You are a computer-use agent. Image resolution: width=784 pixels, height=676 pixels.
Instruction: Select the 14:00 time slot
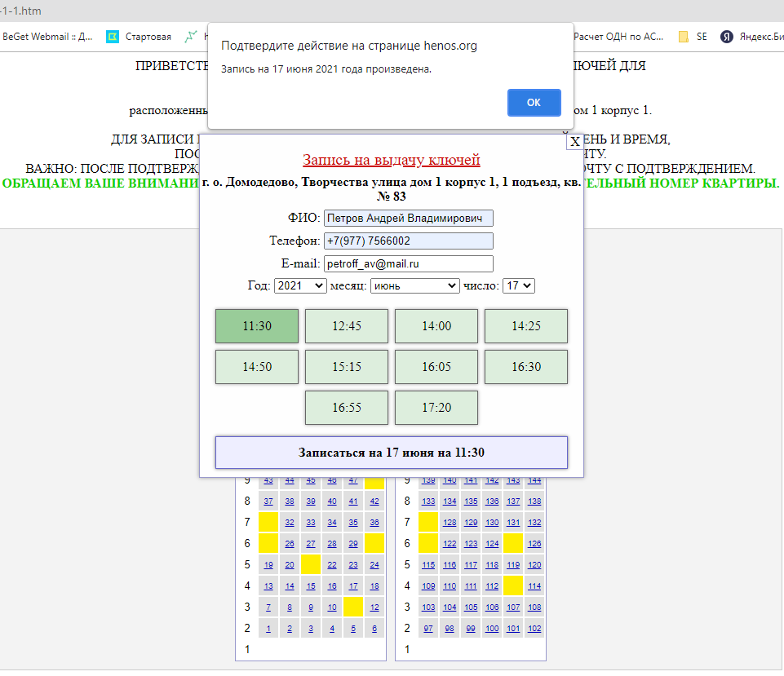click(x=436, y=326)
